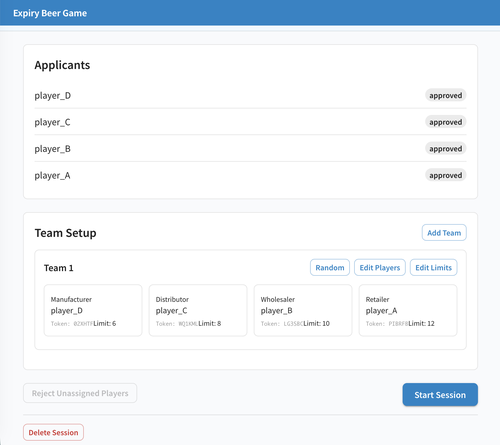The image size is (500, 445).
Task: Click the Add Team button
Action: pyautogui.click(x=444, y=233)
